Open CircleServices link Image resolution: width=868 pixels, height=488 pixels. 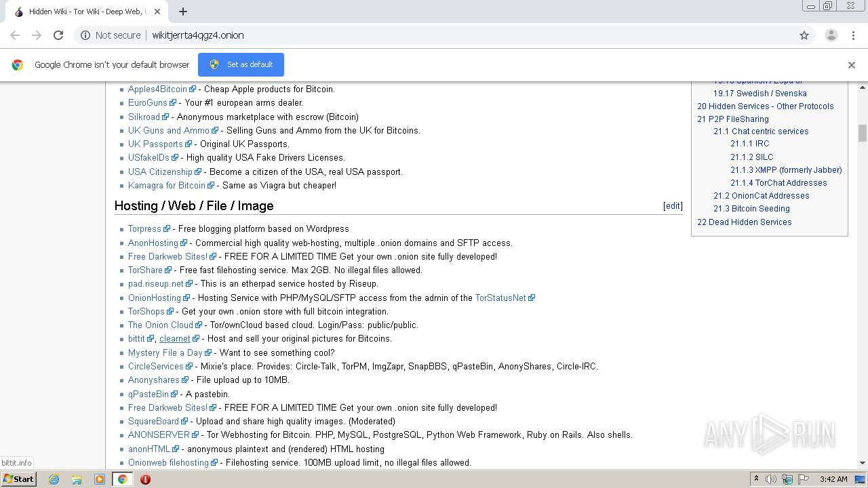pos(156,366)
